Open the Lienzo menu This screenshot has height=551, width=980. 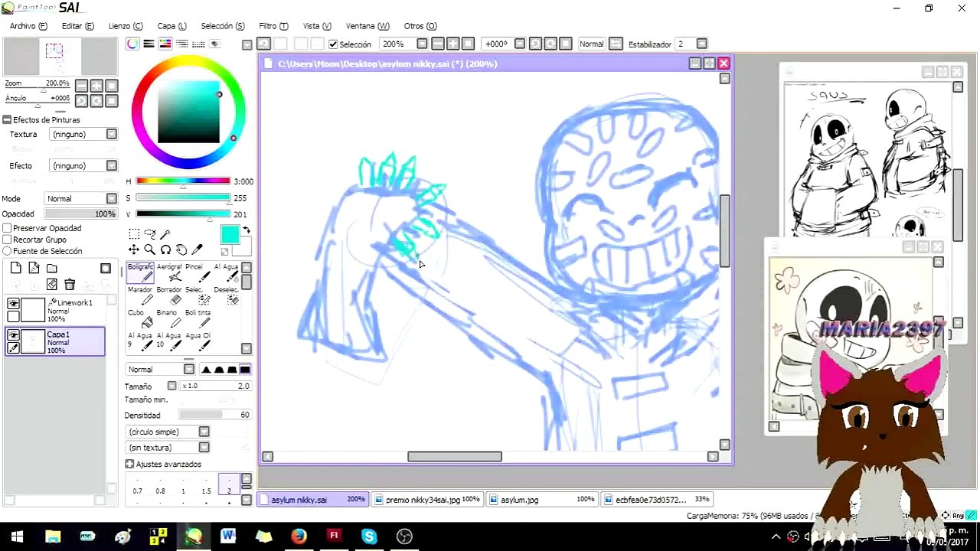(126, 26)
